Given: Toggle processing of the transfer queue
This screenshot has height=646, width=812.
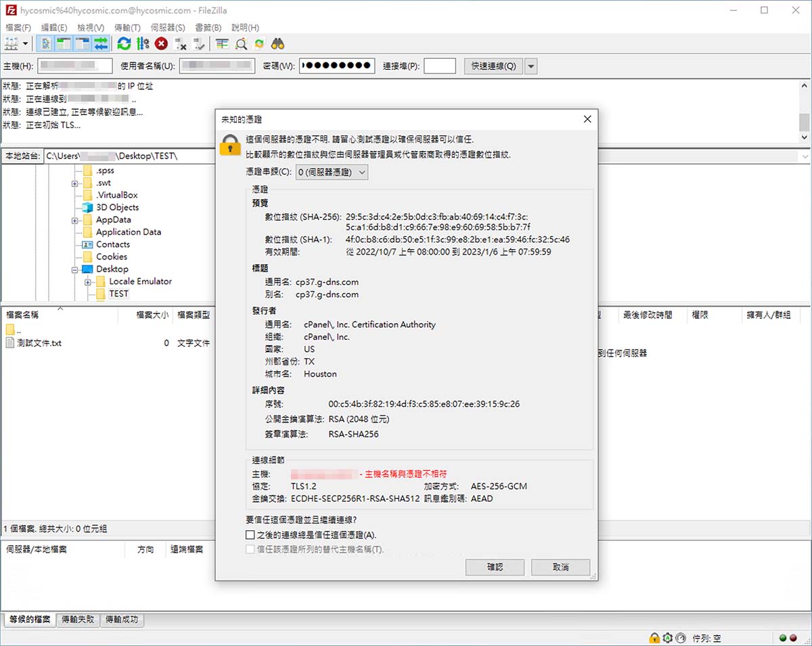Looking at the screenshot, I should tap(143, 44).
